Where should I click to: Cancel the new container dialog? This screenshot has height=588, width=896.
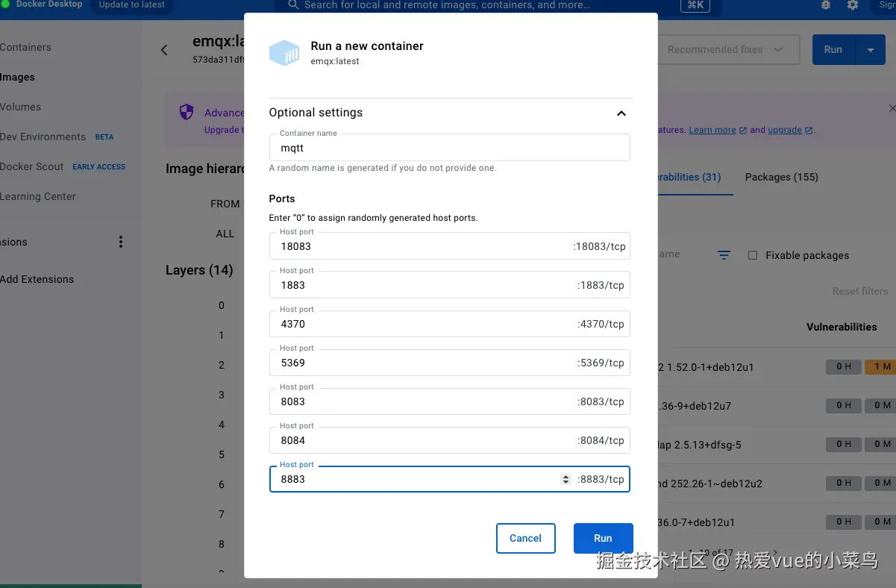click(x=526, y=538)
